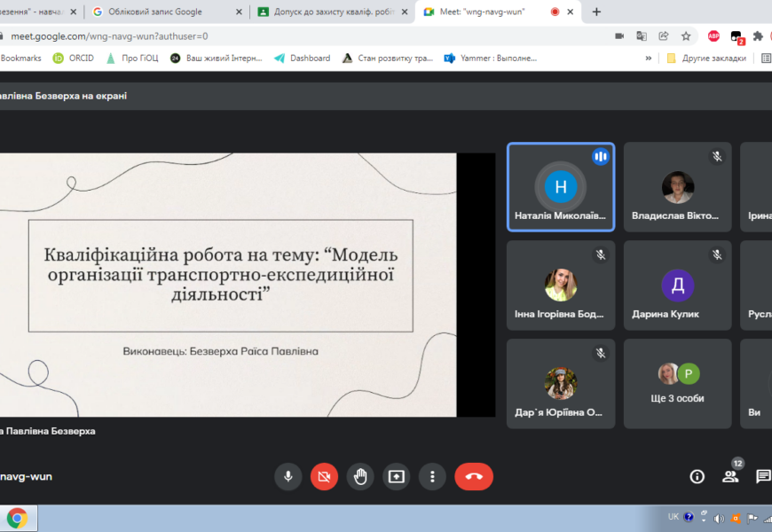Viewport: 772px width, 532px height.
Task: Open meeting details info icon
Action: [697, 477]
